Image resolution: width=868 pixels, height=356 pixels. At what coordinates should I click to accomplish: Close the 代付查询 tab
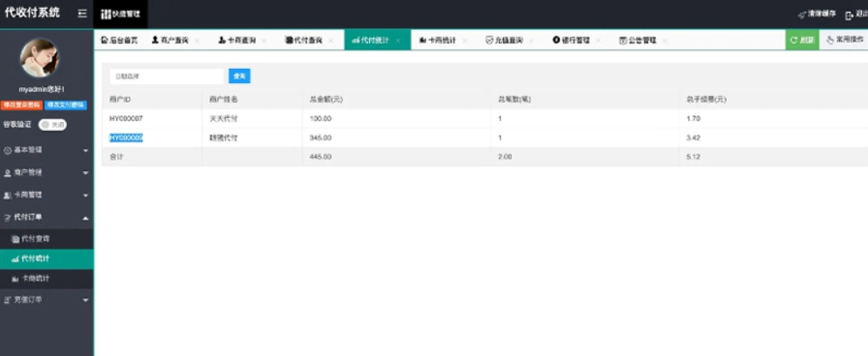[x=331, y=41]
